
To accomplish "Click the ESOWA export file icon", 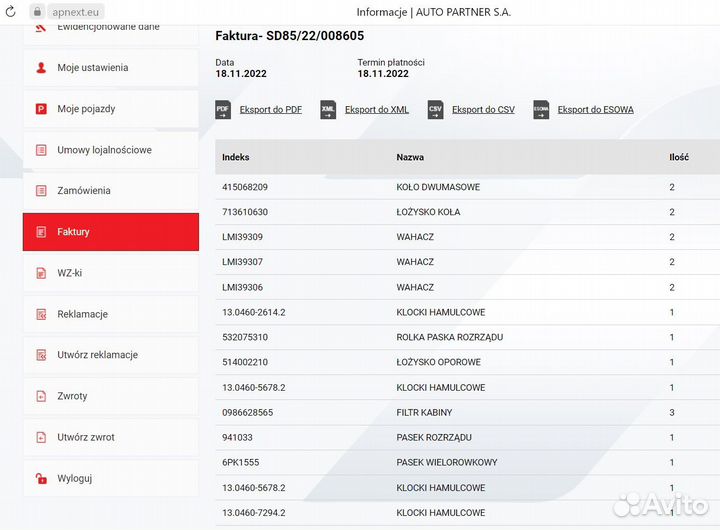I will point(541,110).
